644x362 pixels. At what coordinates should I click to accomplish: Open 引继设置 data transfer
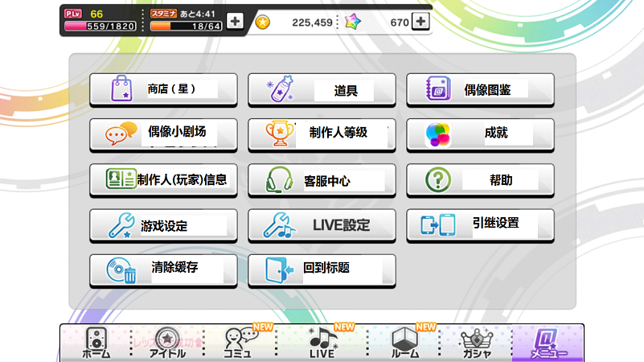coord(481,225)
